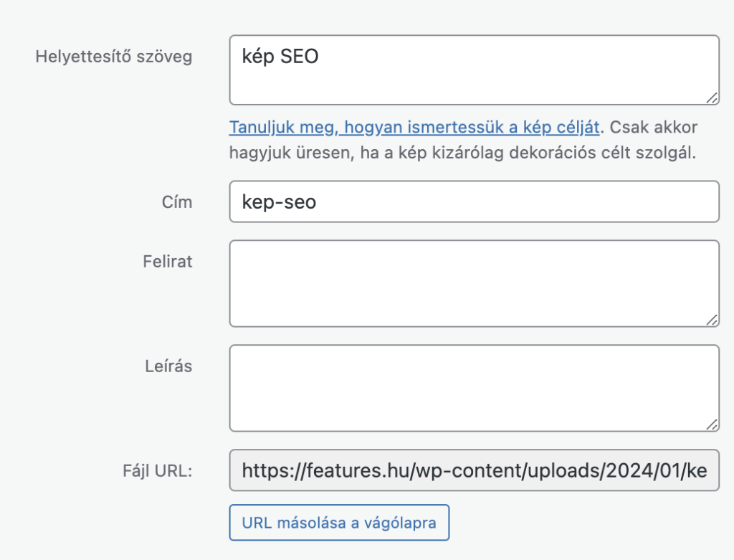
Task: Click the 'Leírás' field label
Action: tap(168, 366)
